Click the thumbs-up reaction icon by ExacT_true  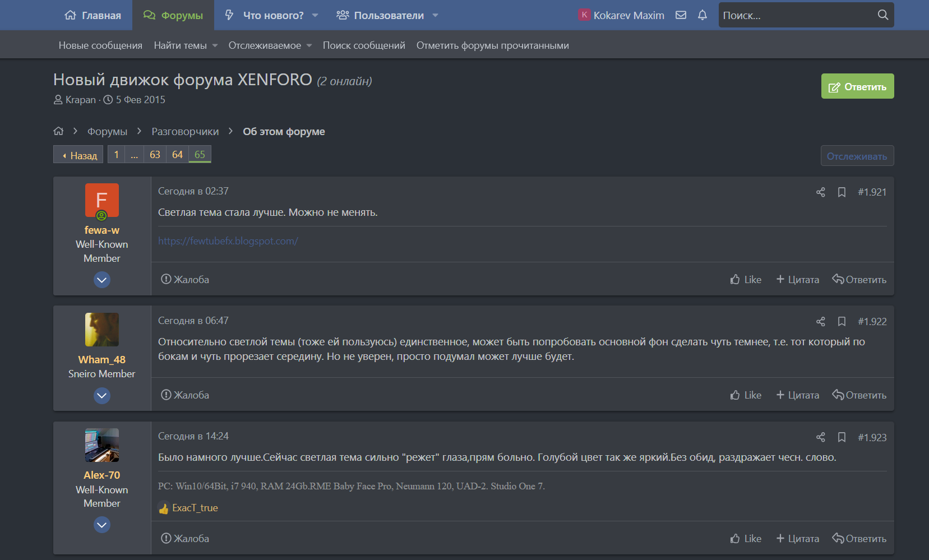pos(164,508)
